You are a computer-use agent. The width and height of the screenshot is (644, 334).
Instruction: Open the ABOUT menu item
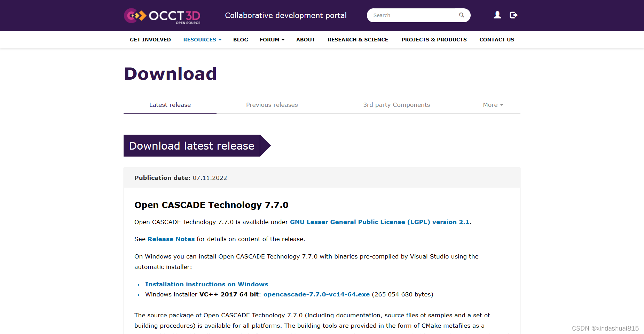(x=306, y=40)
